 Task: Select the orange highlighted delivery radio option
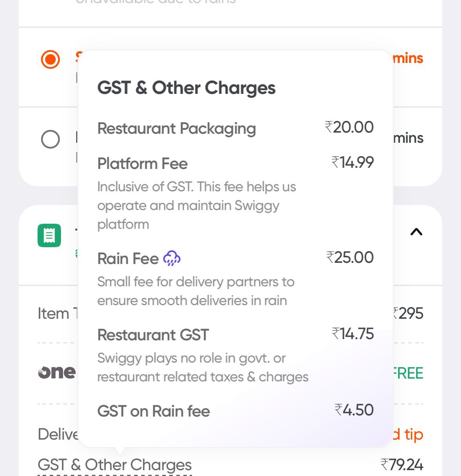50,59
